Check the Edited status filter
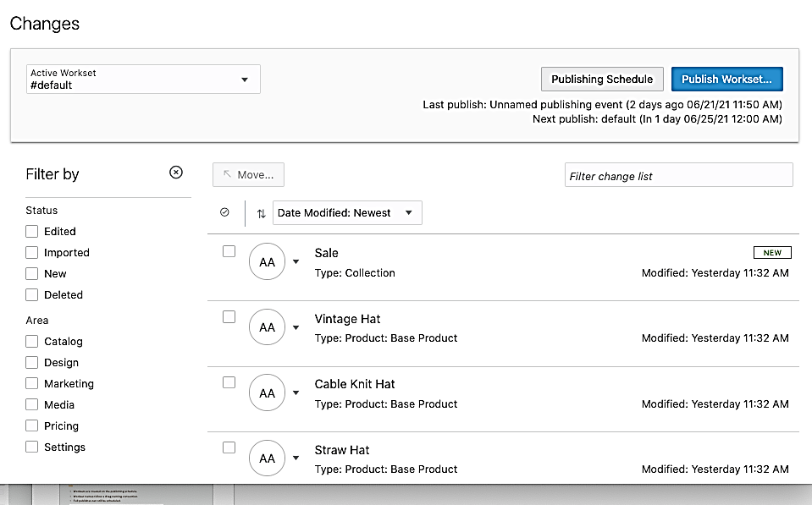 pyautogui.click(x=32, y=231)
